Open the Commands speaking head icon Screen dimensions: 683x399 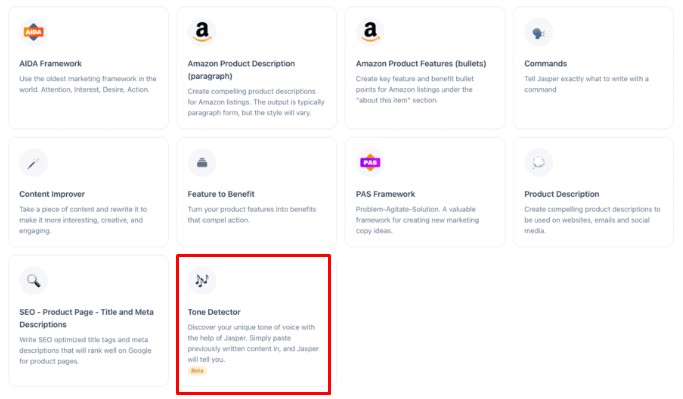pos(538,32)
